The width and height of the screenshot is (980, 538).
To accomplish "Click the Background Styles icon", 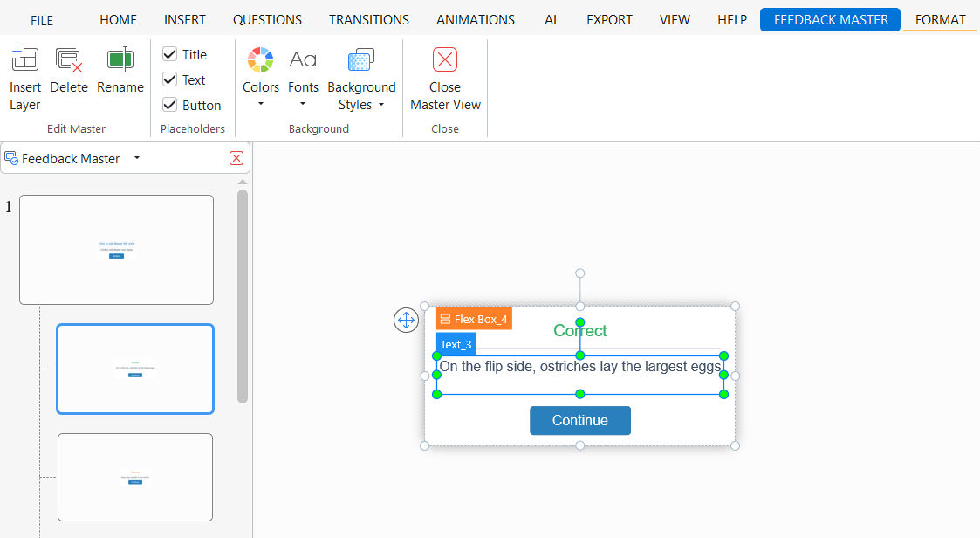I will [x=361, y=59].
